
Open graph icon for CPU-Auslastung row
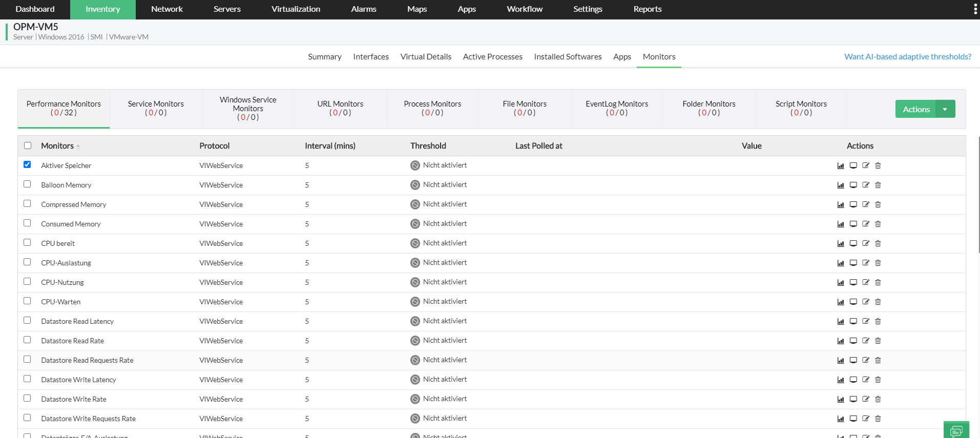pos(840,263)
